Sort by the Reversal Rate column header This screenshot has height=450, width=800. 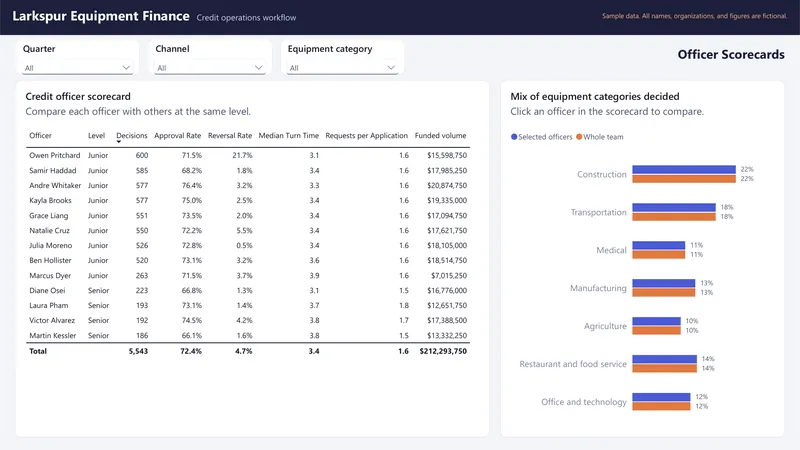click(230, 135)
